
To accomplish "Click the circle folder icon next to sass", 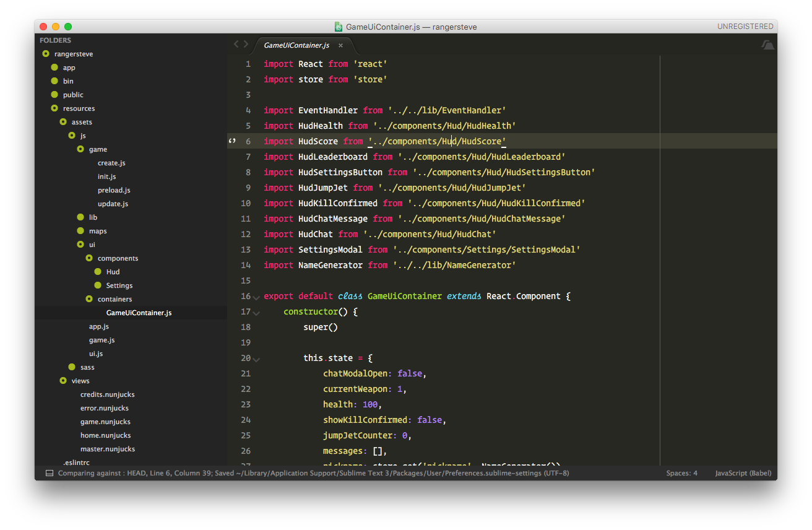I will click(x=72, y=367).
